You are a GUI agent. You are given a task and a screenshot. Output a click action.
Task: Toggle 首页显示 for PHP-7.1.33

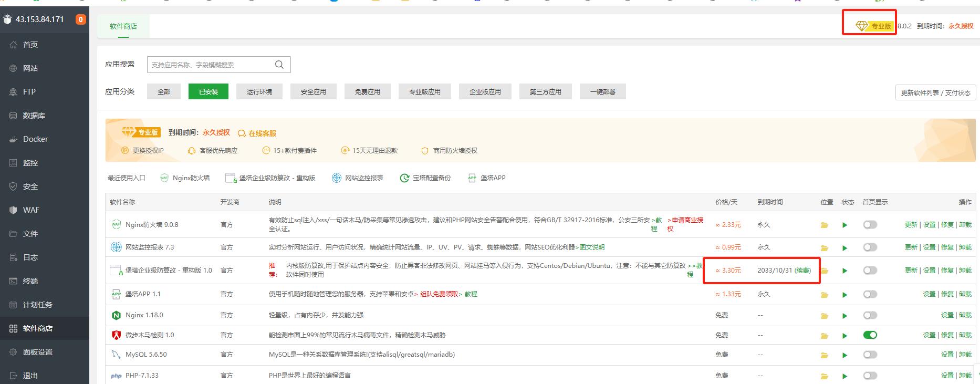click(x=870, y=376)
